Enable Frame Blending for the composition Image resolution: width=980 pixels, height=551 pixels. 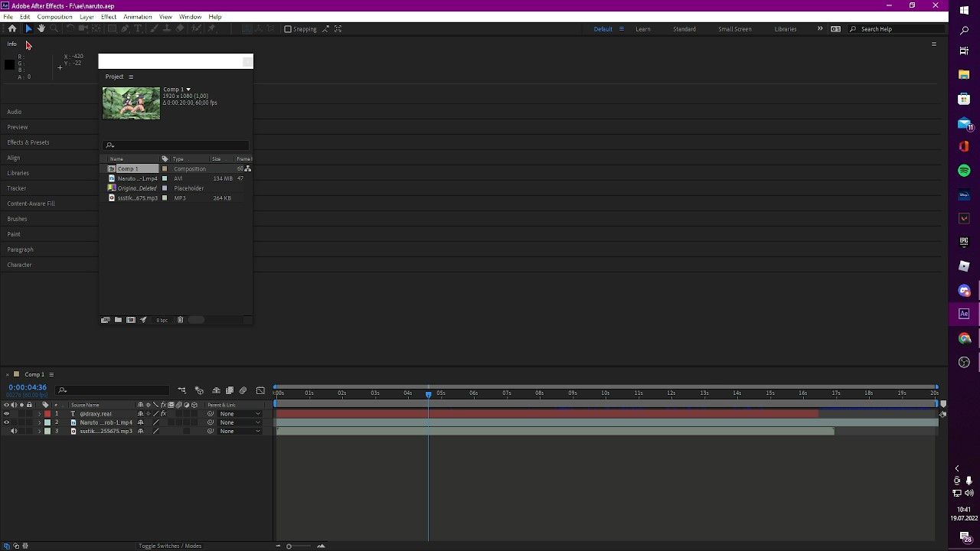230,391
